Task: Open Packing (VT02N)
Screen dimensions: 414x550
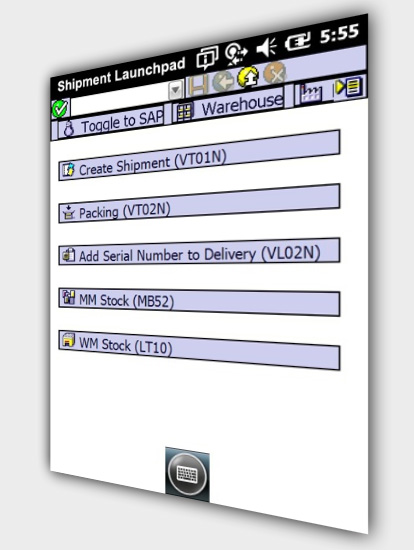Action: [x=199, y=203]
